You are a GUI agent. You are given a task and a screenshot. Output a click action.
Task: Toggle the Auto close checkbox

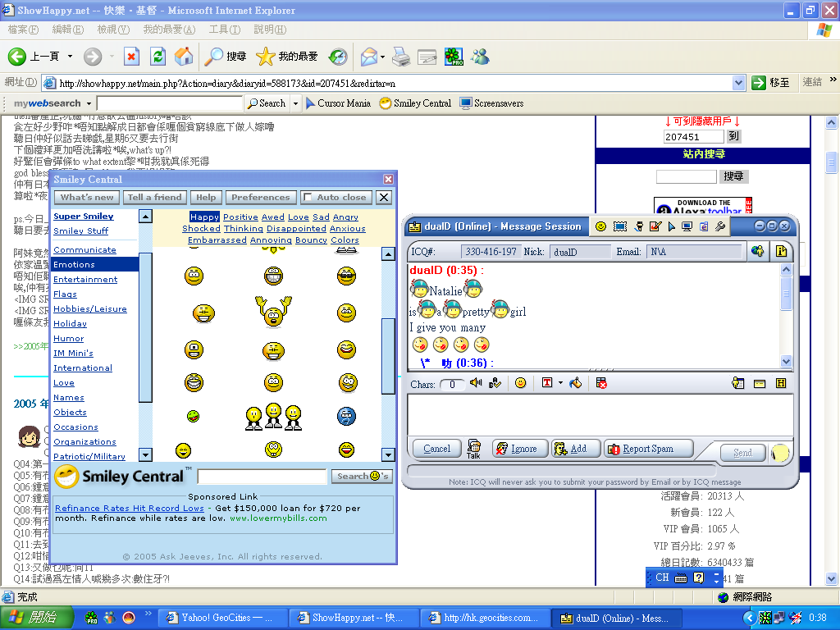click(x=308, y=197)
